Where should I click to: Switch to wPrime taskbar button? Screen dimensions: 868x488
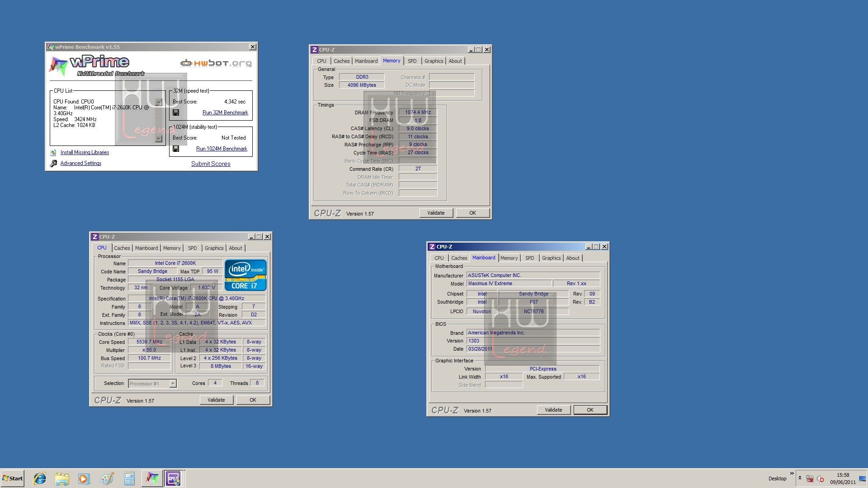[x=152, y=479]
